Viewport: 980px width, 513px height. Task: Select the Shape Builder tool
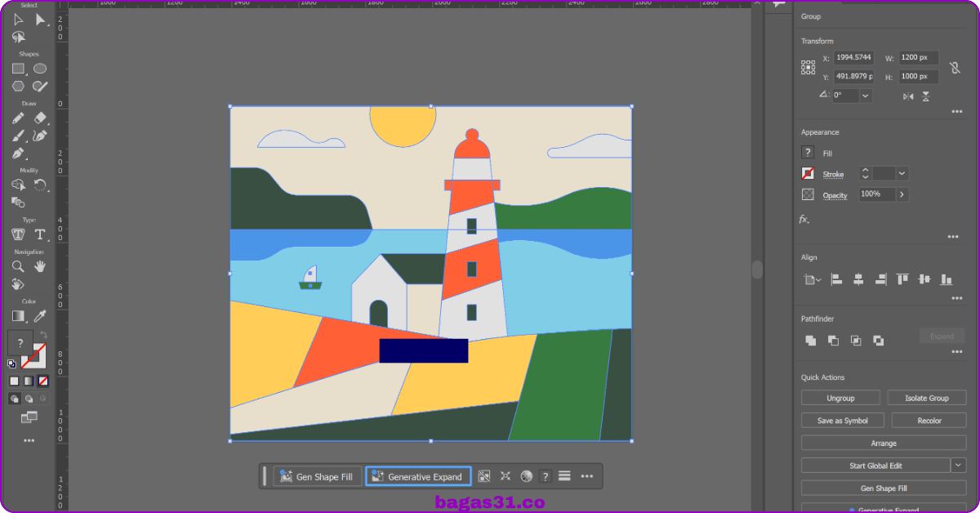(18, 185)
